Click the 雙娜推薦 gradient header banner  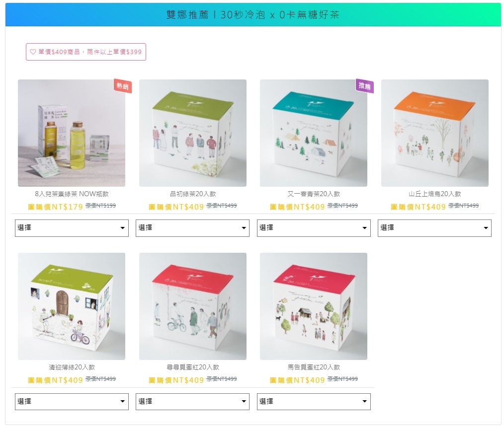tap(253, 14)
